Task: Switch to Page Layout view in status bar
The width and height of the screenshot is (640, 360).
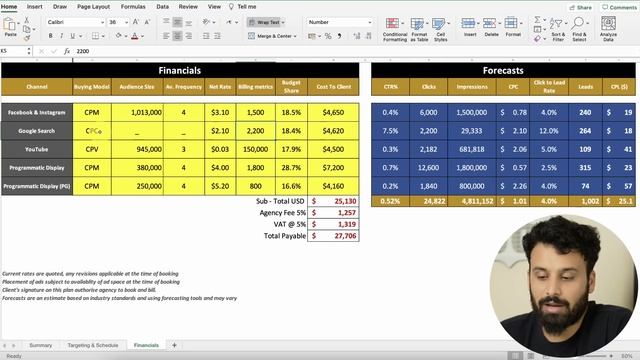Action: 531,356
